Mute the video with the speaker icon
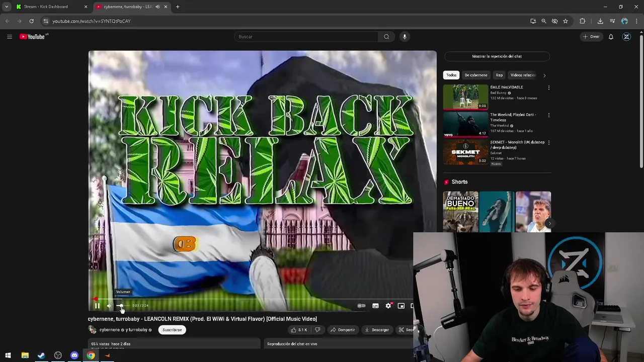Viewport: 644px width, 362px height. (109, 306)
